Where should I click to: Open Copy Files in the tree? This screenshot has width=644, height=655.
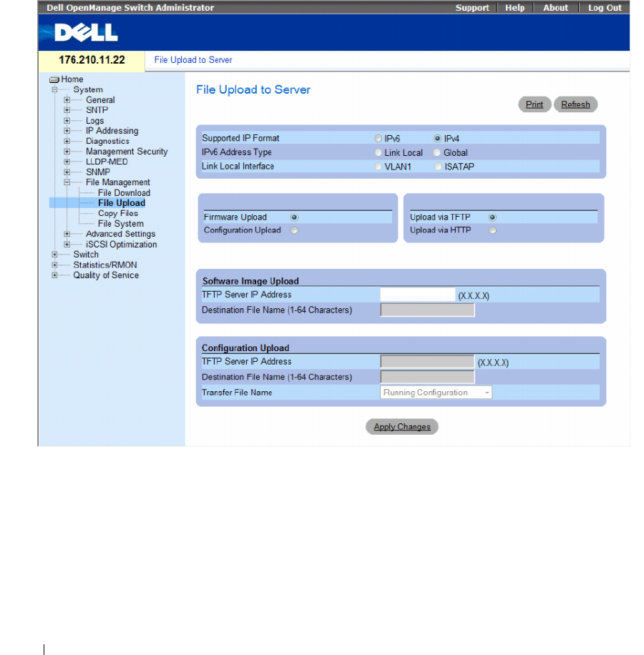pyautogui.click(x=118, y=214)
